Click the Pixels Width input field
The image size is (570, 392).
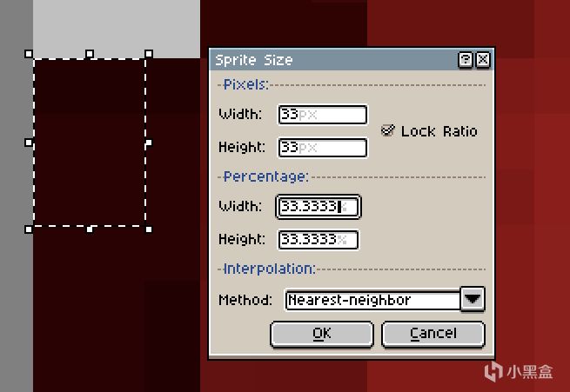[323, 115]
